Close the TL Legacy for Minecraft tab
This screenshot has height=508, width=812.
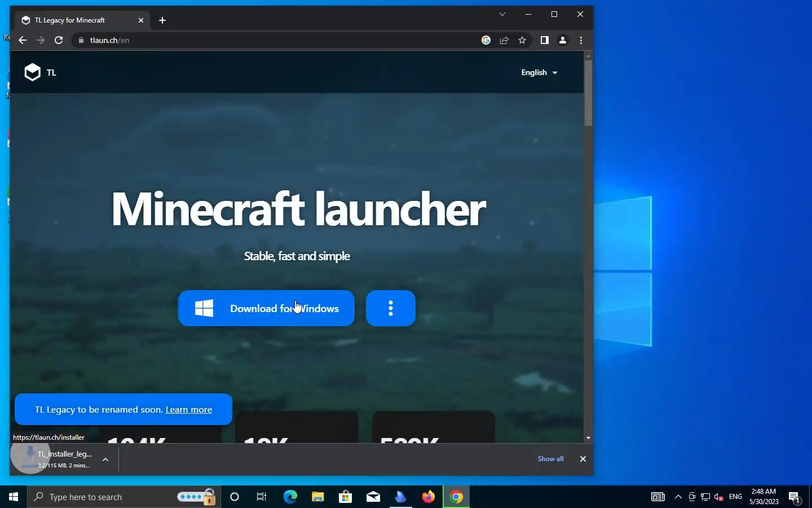pos(141,20)
